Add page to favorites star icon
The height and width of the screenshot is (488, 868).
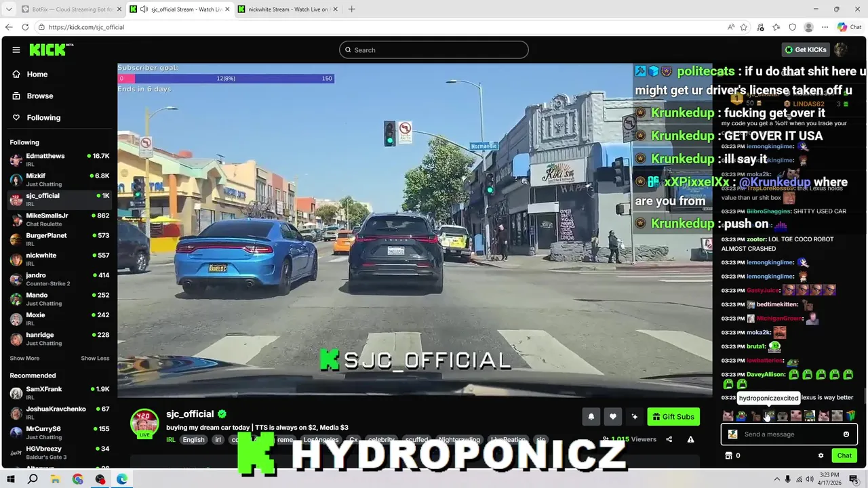[x=744, y=27]
